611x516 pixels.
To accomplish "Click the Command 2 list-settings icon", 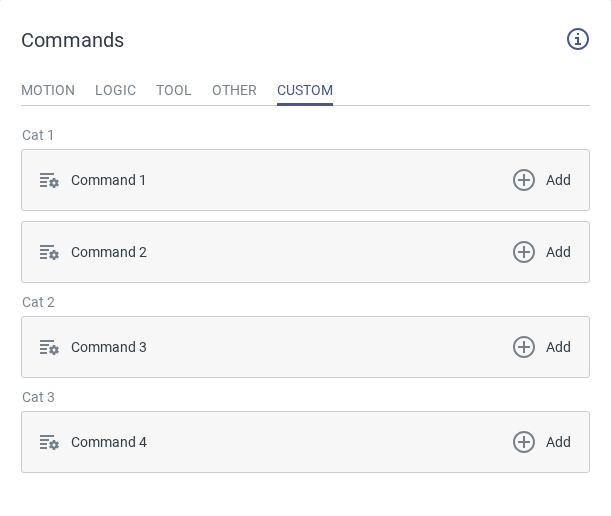I will (x=49, y=253).
